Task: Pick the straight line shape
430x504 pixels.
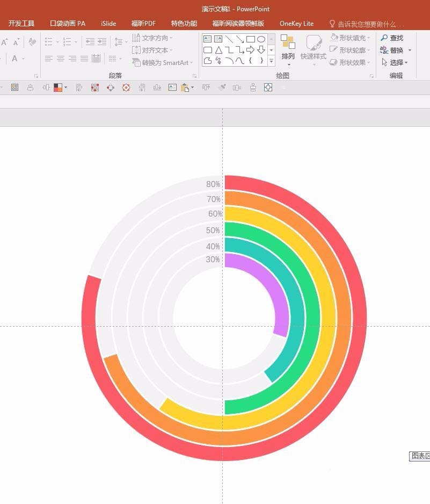Action: (229, 39)
